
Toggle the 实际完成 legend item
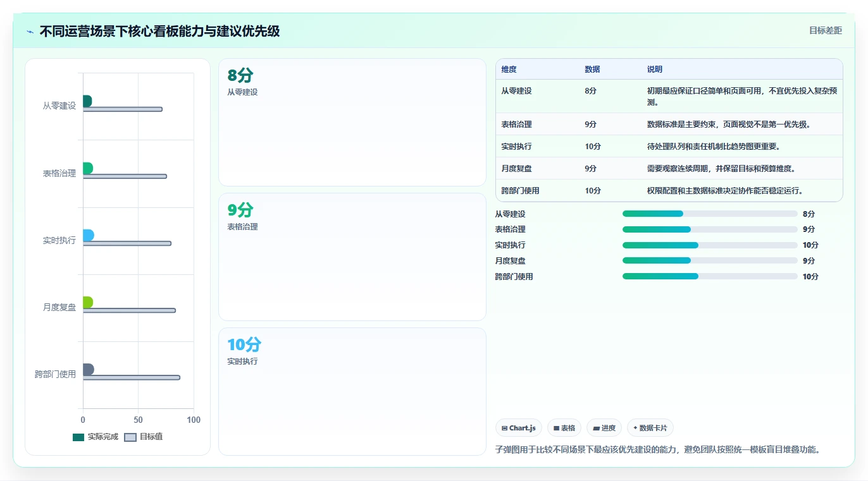[96, 437]
